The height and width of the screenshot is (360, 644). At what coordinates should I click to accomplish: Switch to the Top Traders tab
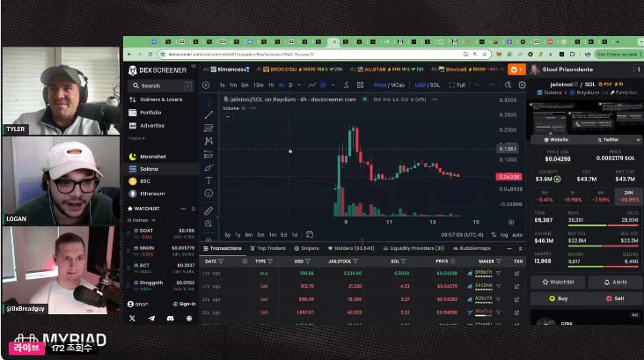click(267, 248)
